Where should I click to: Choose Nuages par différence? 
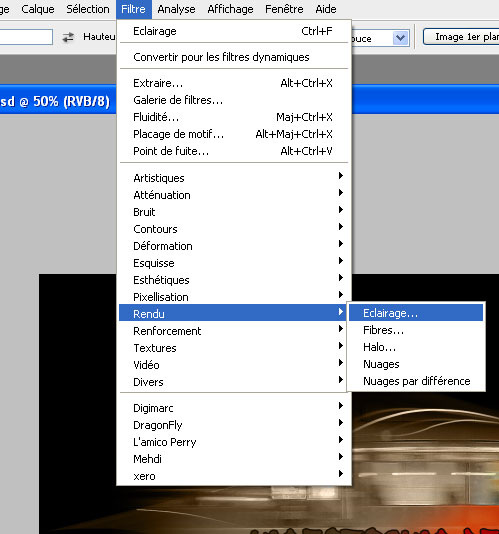tap(416, 381)
